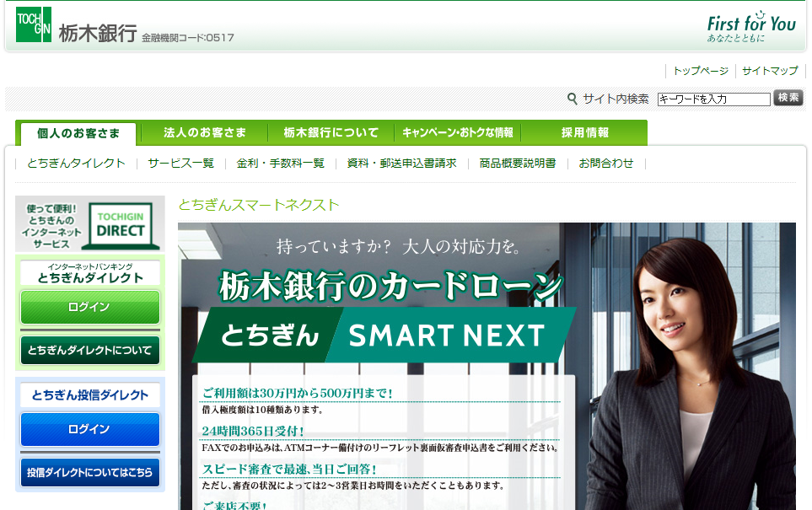Focus the キーワードを入力 search field
812x510 pixels.
point(713,99)
